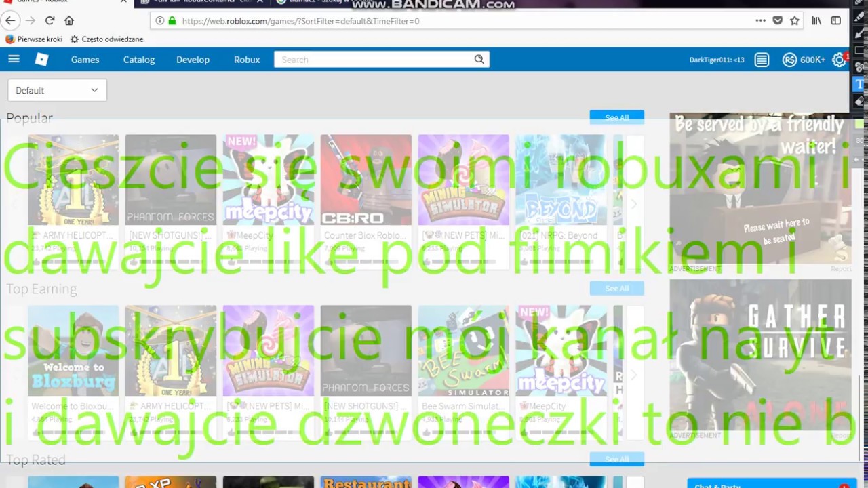Open the Catalog navigation tab
The width and height of the screenshot is (868, 488).
coord(139,60)
